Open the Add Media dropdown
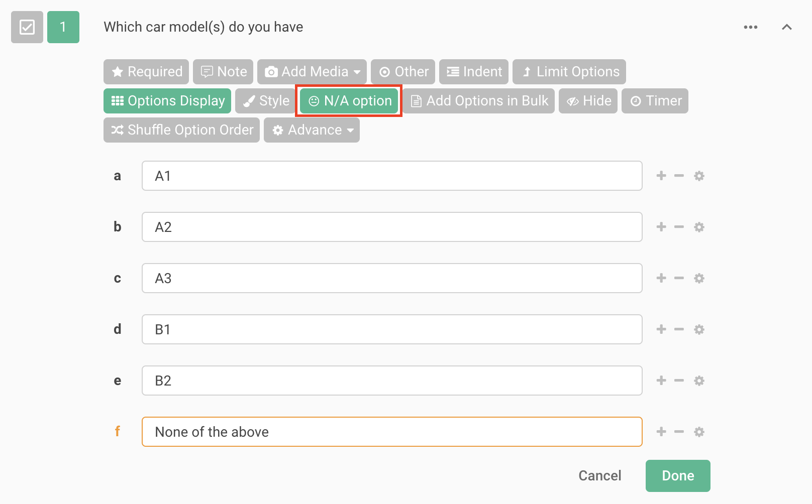 coord(312,72)
